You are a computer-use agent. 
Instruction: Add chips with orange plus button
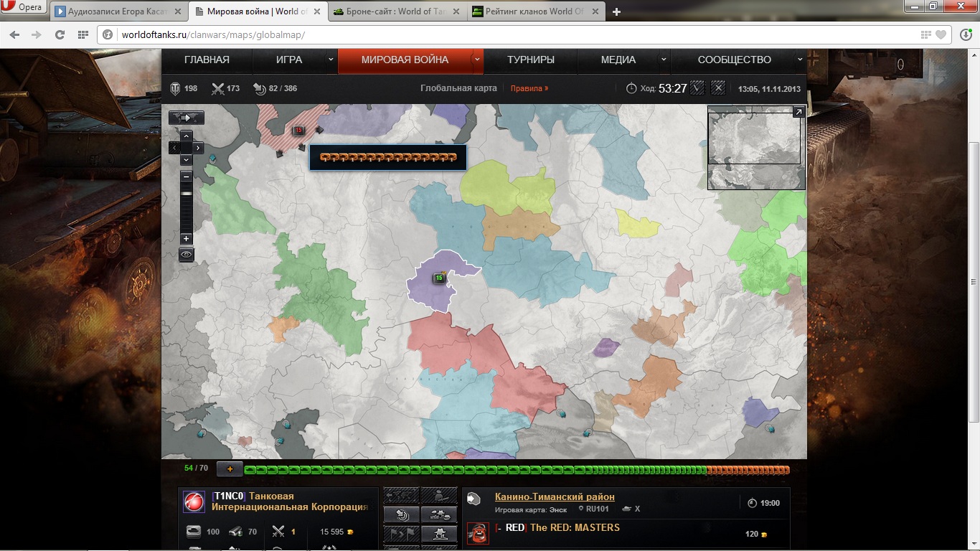tap(230, 469)
